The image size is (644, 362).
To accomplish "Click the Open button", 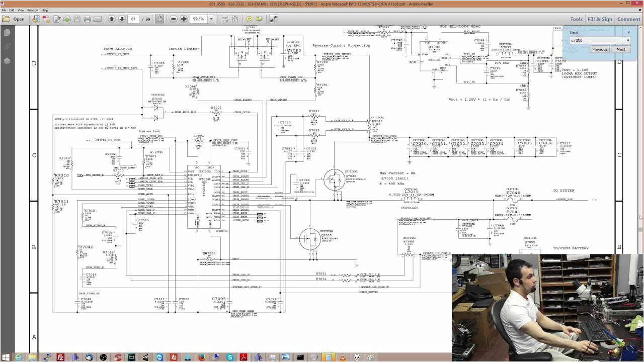I will (x=16, y=19).
